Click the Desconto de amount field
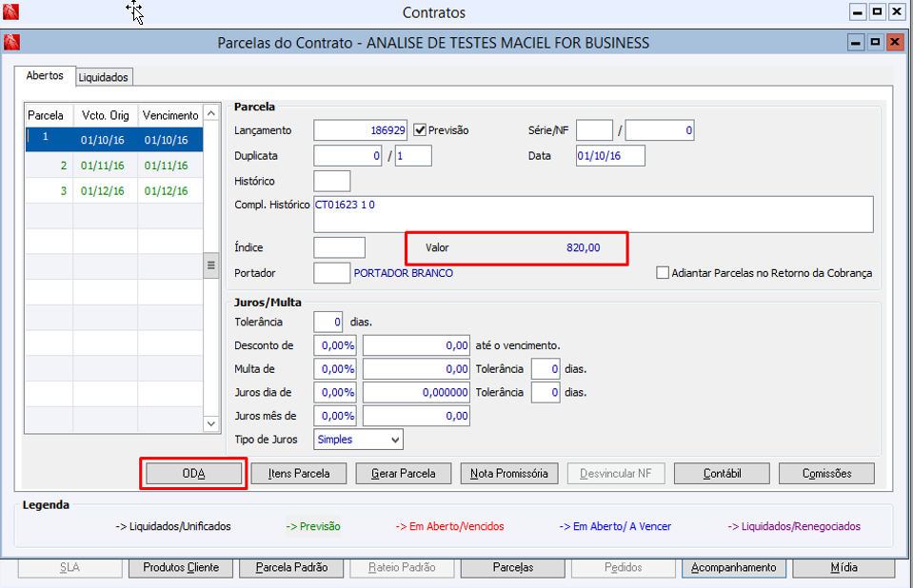The width and height of the screenshot is (913, 588). pyautogui.click(x=416, y=345)
